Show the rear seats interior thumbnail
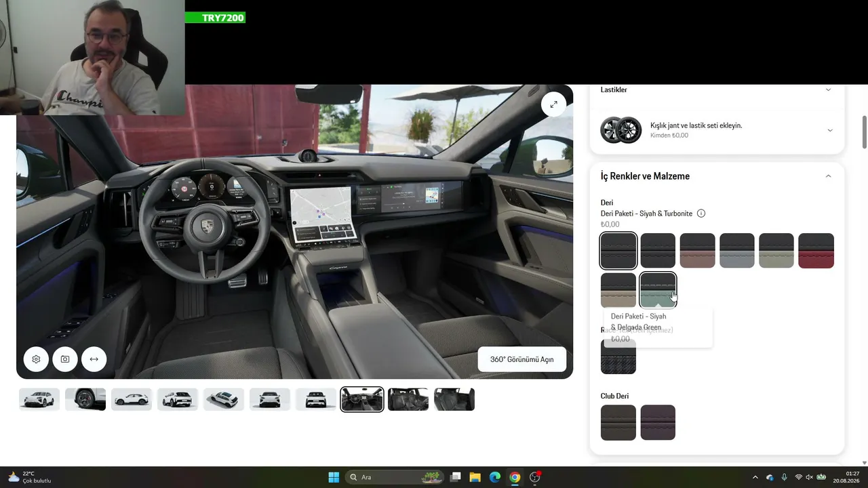The image size is (868, 488). pos(454,399)
